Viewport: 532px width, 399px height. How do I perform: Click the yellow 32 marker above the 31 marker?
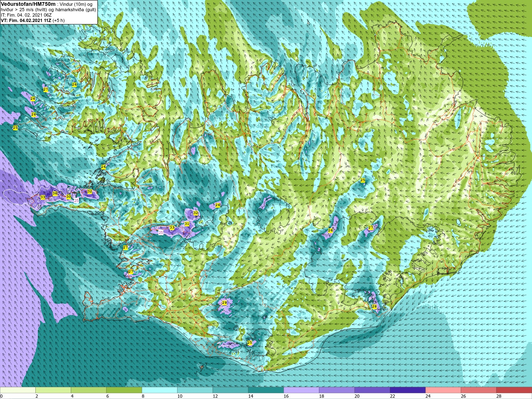coord(196,213)
